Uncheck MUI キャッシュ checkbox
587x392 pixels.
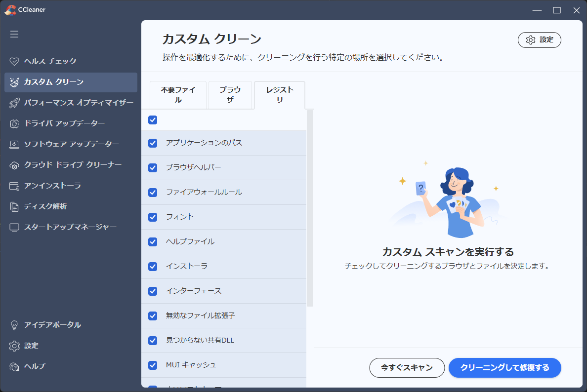pos(153,365)
